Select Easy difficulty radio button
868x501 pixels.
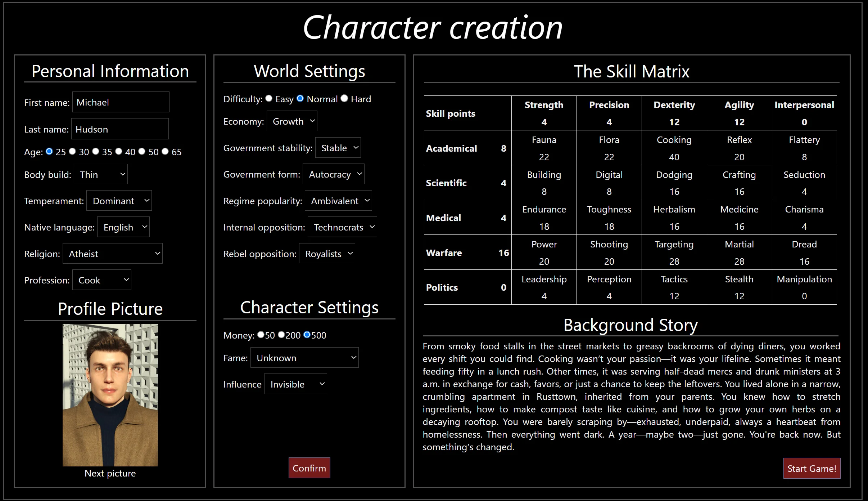[269, 99]
